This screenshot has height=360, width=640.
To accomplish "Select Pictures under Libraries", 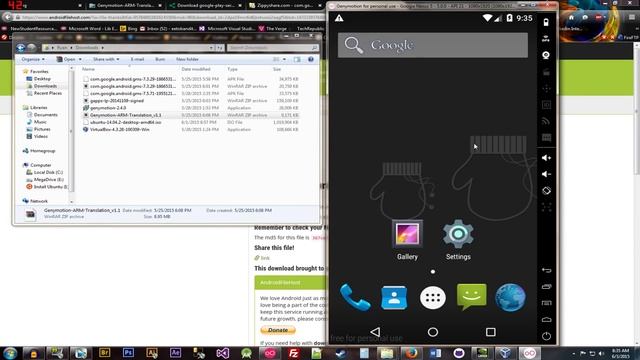I will tap(42, 129).
